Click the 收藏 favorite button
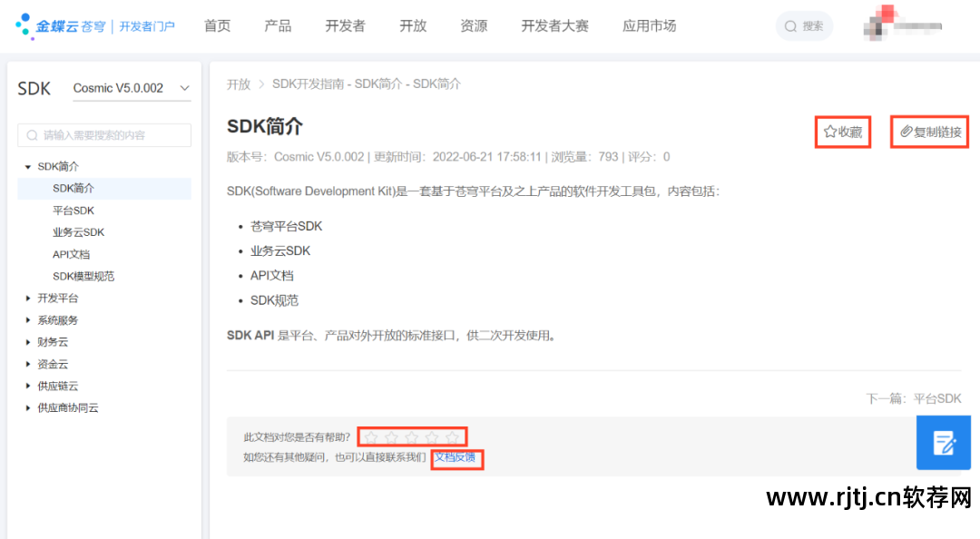980x539 pixels. tap(843, 132)
